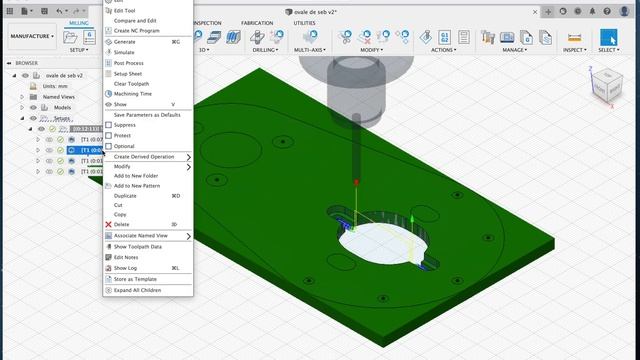This screenshot has height=360, width=640.
Task: Open the notifications bell
Action: pyautogui.click(x=592, y=11)
